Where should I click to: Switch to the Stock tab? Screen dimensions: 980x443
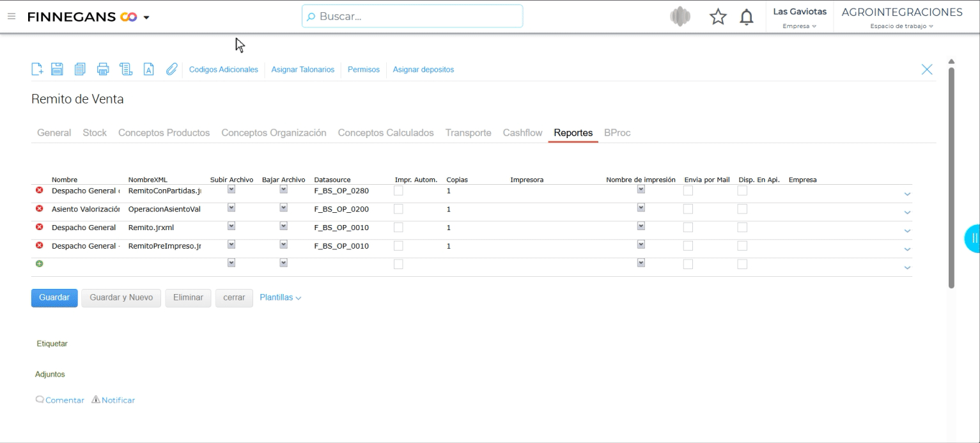pyautogui.click(x=95, y=133)
